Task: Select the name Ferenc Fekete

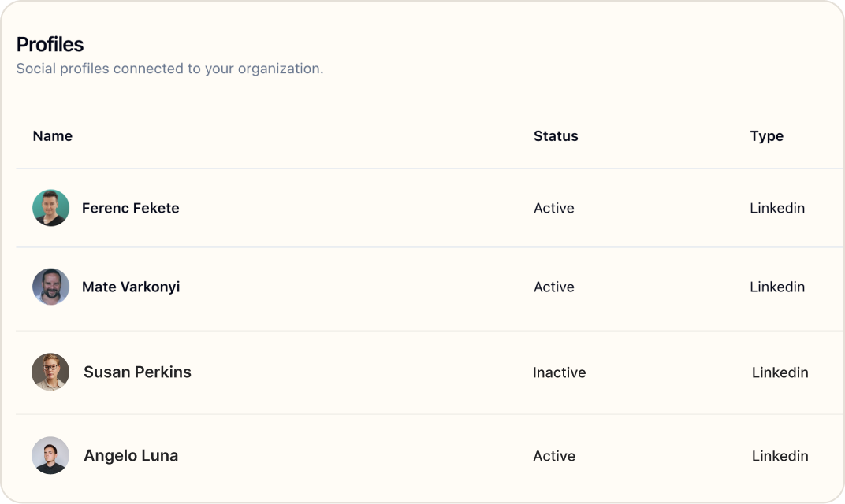Action: (x=130, y=208)
